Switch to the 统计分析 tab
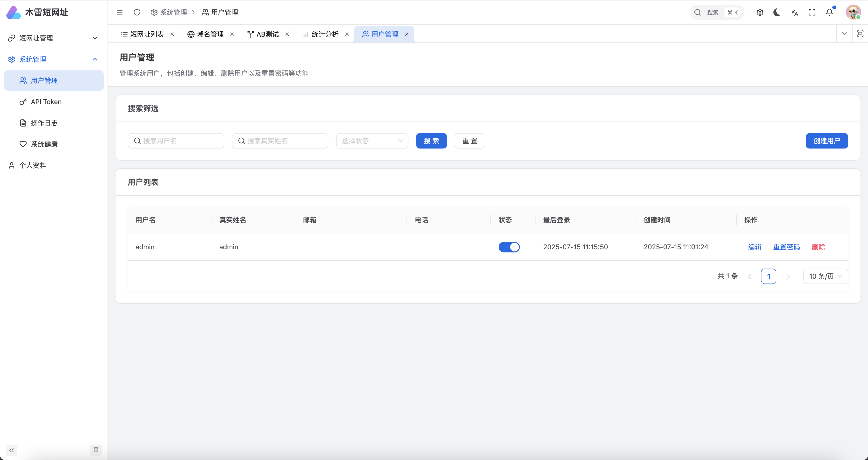868x460 pixels. coord(325,34)
